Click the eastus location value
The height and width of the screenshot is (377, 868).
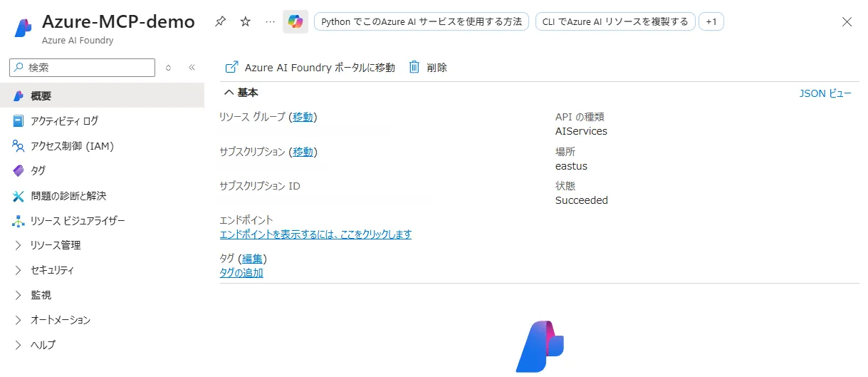pos(571,166)
